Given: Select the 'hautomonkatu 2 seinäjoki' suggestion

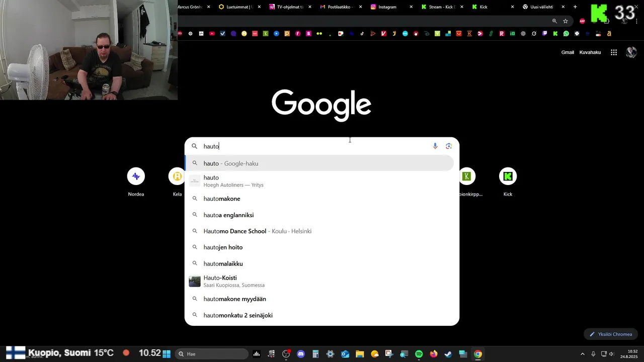Looking at the screenshot, I should (319, 315).
